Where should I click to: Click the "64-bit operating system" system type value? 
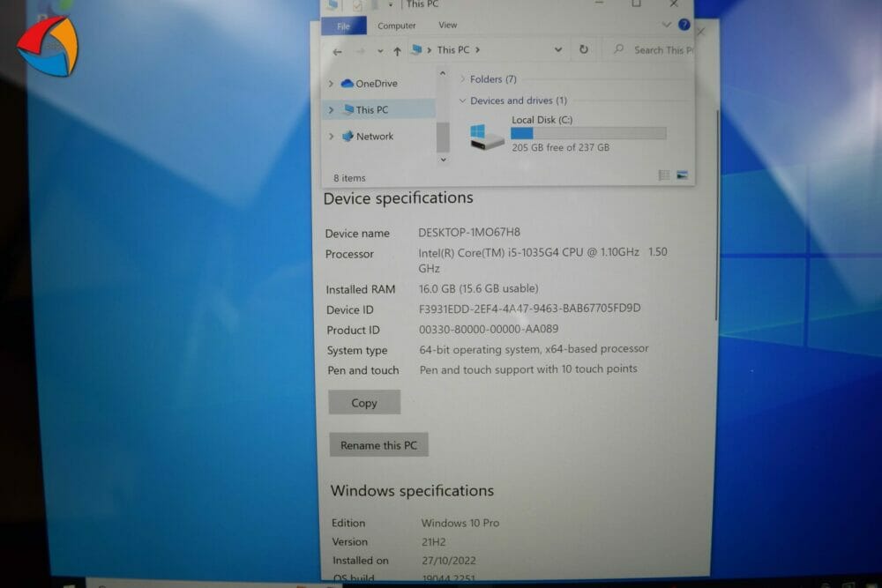coord(534,349)
